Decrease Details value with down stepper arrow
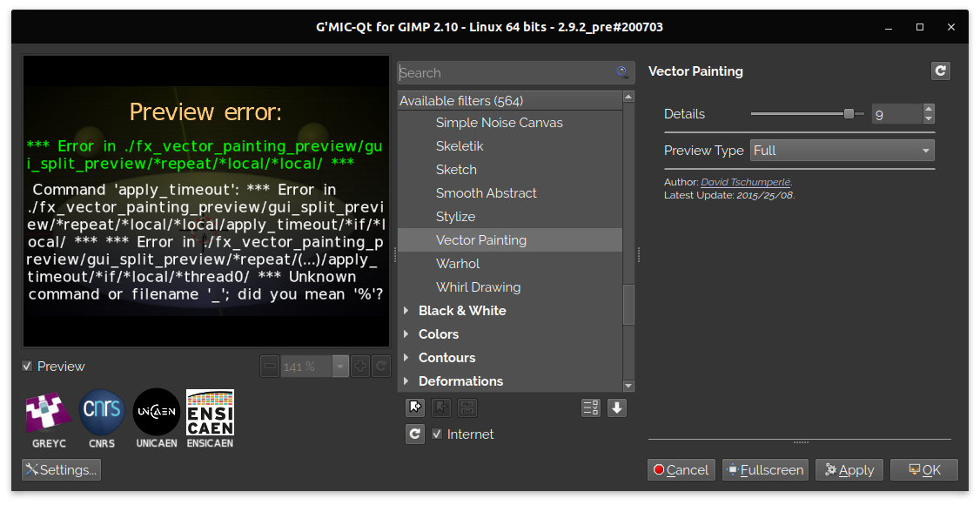 (928, 118)
